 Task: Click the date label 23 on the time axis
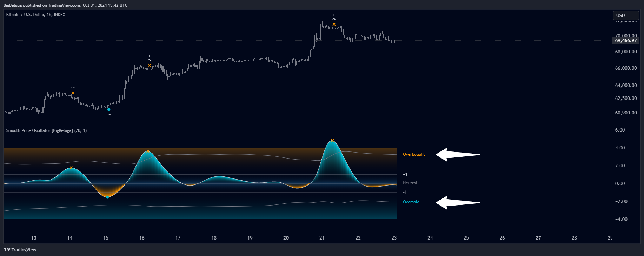point(394,238)
